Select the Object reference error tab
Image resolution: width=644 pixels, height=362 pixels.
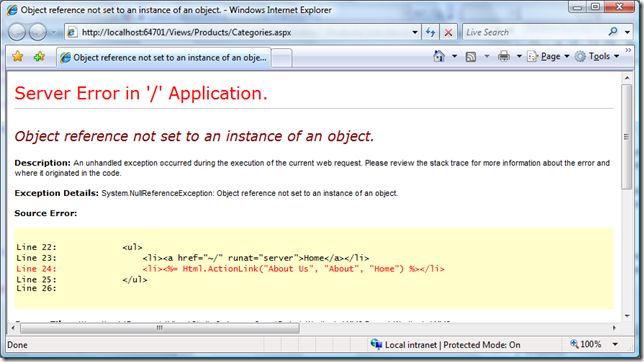pos(163,58)
